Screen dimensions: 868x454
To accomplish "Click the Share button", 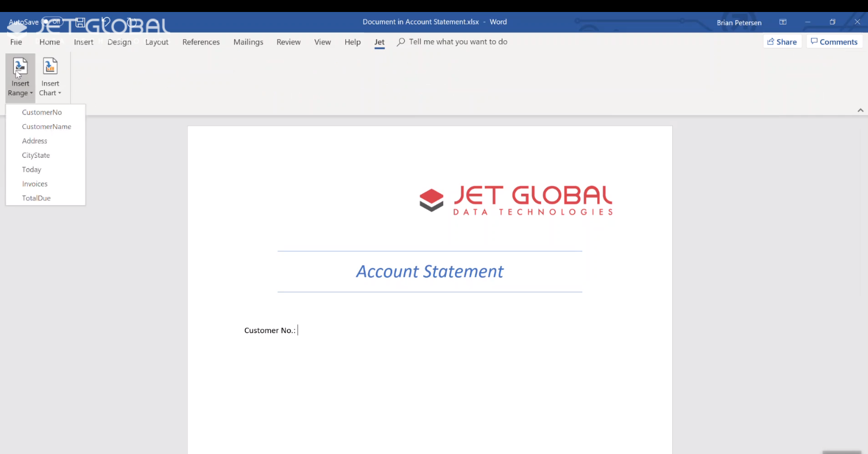I will (782, 42).
